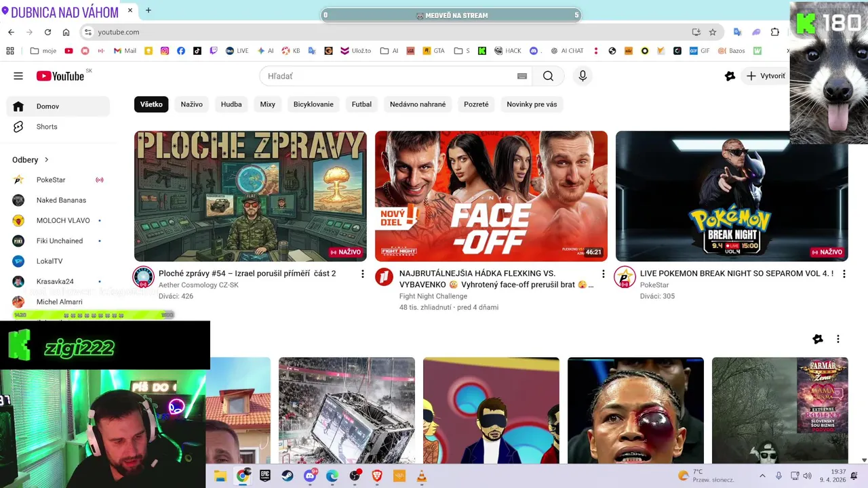Open the Bazos bookmark
868x488 pixels.
pyautogui.click(x=731, y=51)
